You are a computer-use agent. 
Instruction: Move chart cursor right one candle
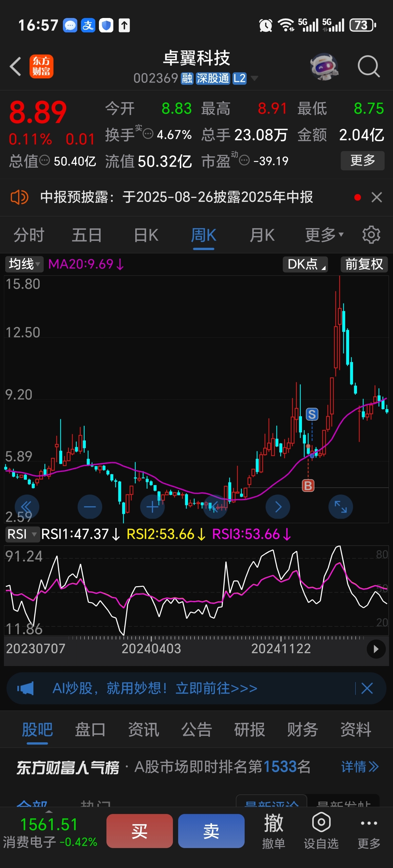coord(278,506)
